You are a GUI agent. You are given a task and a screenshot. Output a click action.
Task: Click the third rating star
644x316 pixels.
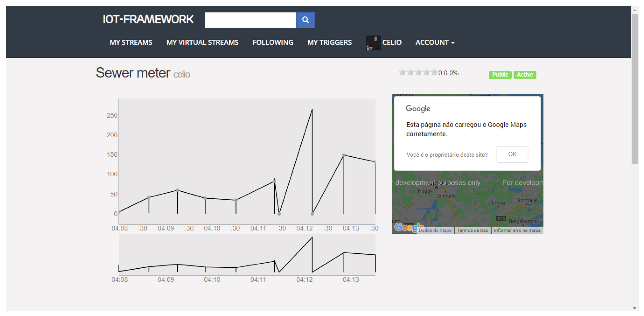point(418,72)
